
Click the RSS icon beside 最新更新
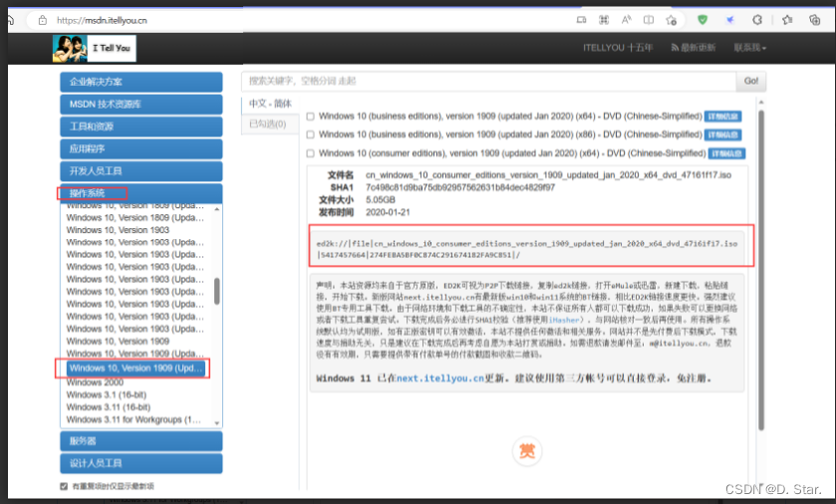click(x=675, y=48)
